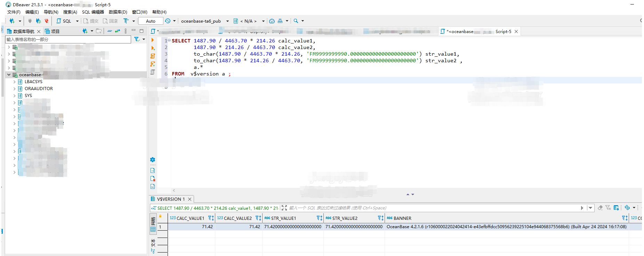Click the show output panel icon

(x=153, y=170)
